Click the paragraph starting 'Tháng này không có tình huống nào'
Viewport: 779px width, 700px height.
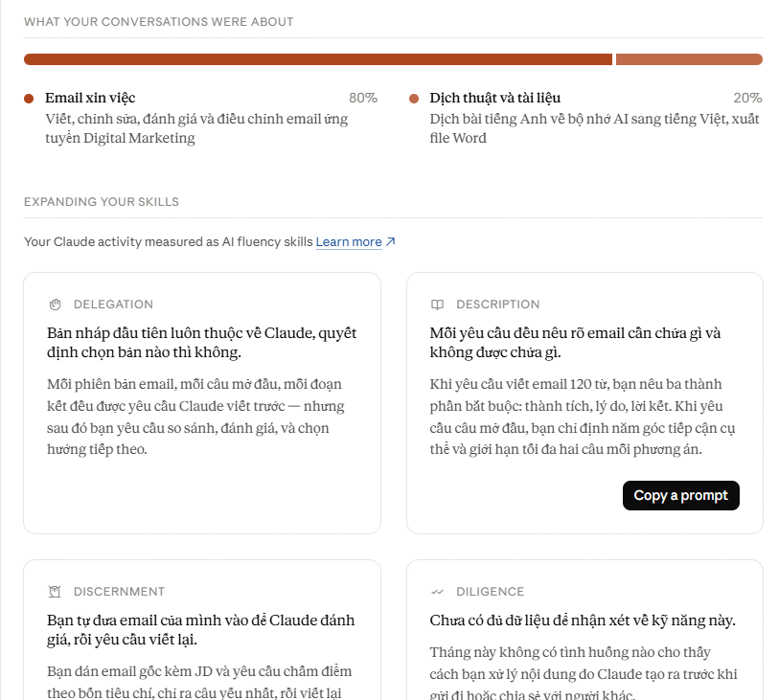584,672
